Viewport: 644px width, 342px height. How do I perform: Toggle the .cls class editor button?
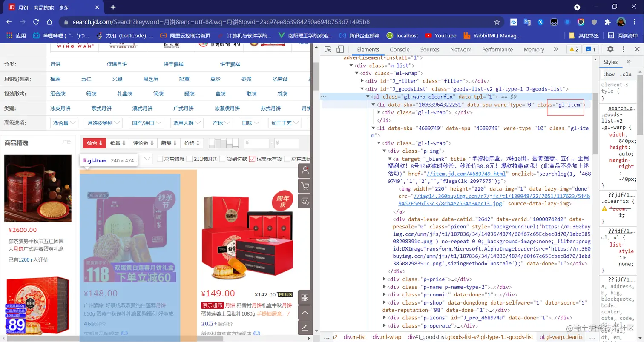tap(626, 74)
